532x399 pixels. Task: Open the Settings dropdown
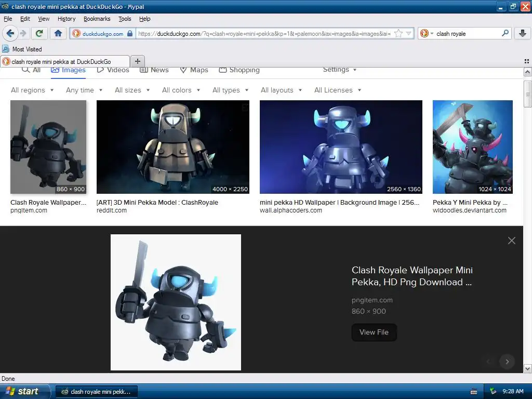(340, 70)
